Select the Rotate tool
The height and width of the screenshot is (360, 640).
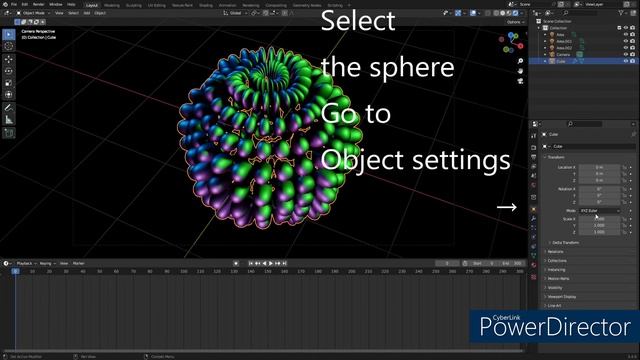(9, 71)
